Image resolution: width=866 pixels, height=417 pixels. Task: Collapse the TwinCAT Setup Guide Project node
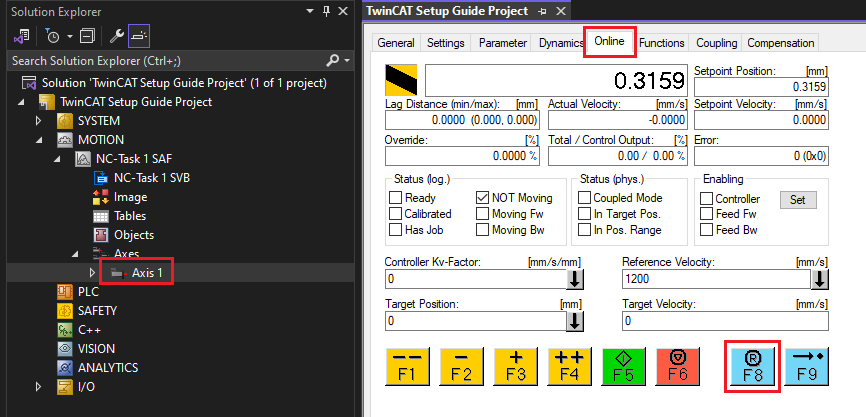pos(21,102)
